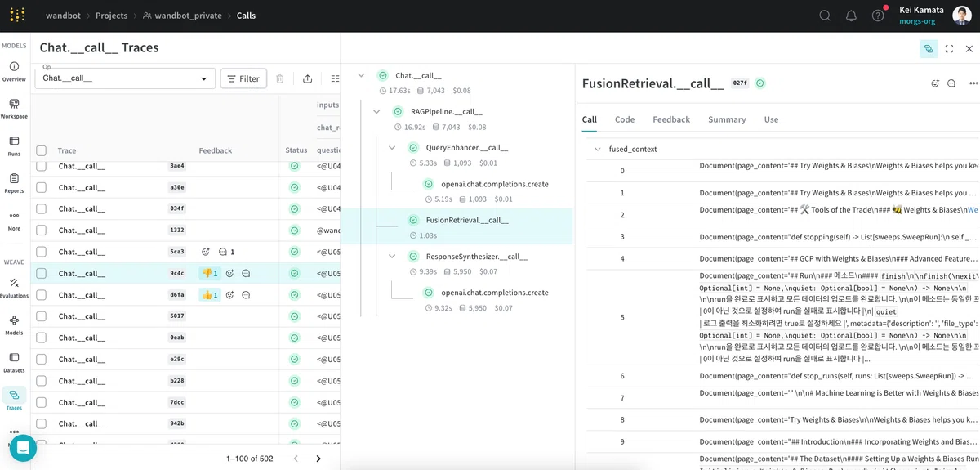Switch to the Code tab

[x=625, y=119]
